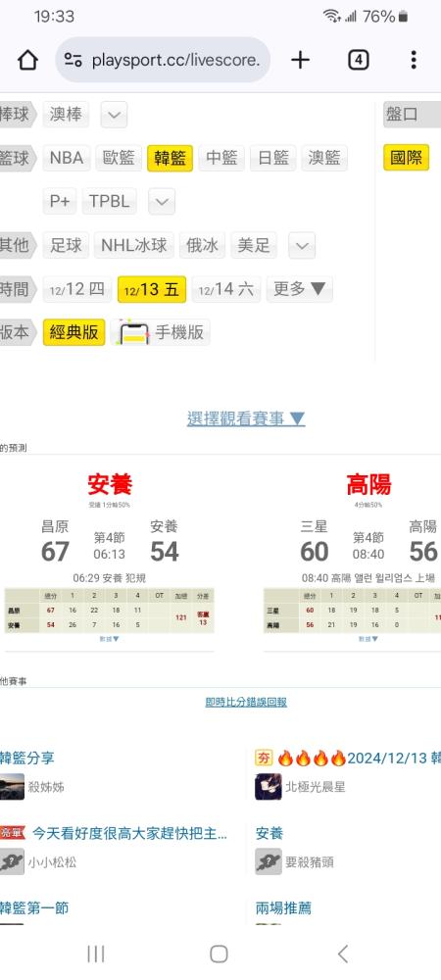Click the red 安養 prediction heading
The height and width of the screenshot is (980, 441).
110,484
